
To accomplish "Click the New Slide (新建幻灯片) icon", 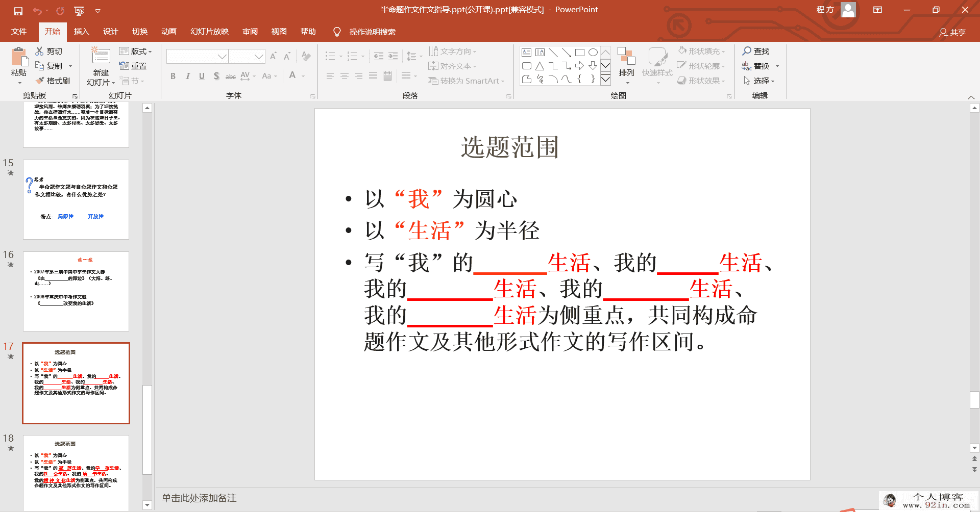I will 101,57.
